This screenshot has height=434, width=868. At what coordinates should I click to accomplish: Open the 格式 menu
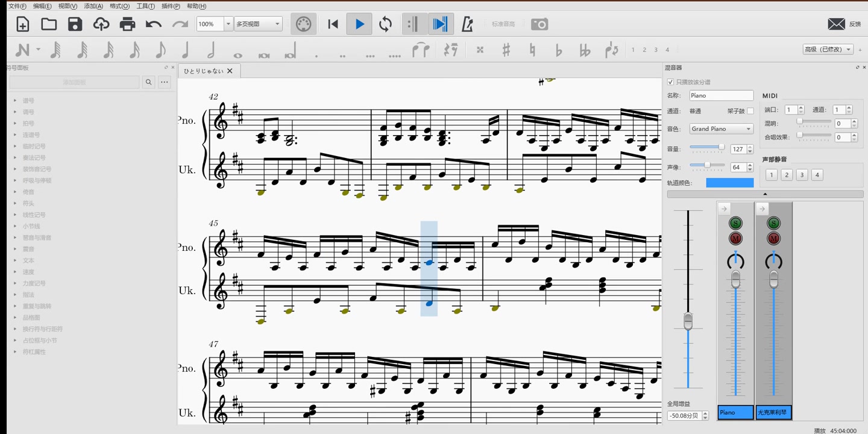[119, 6]
